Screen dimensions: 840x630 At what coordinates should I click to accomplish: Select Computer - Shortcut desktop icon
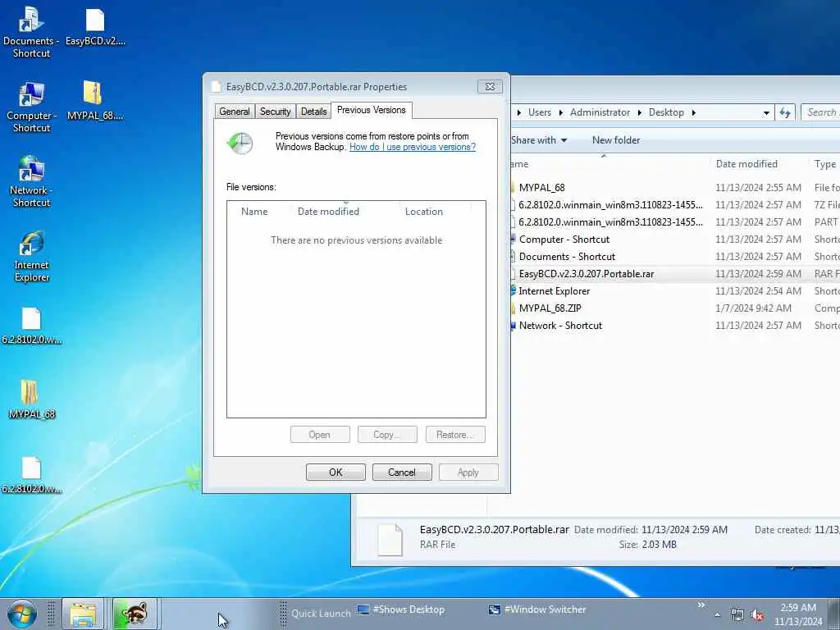(31, 107)
